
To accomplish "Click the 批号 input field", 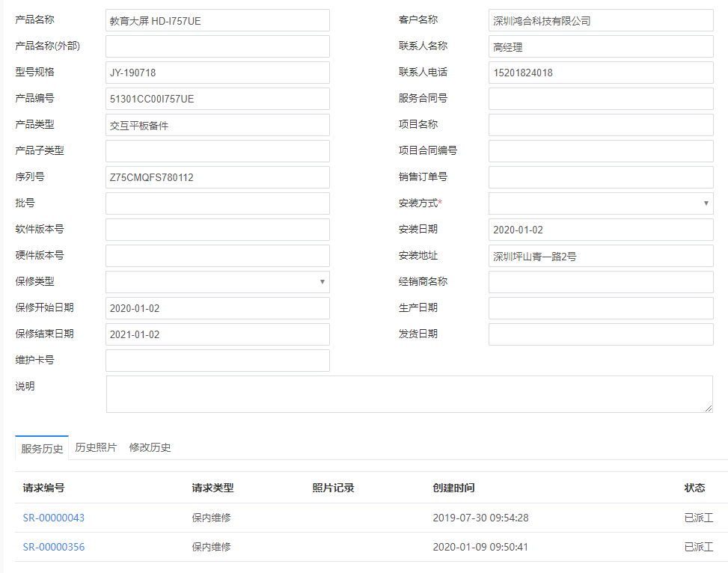I will (217, 203).
